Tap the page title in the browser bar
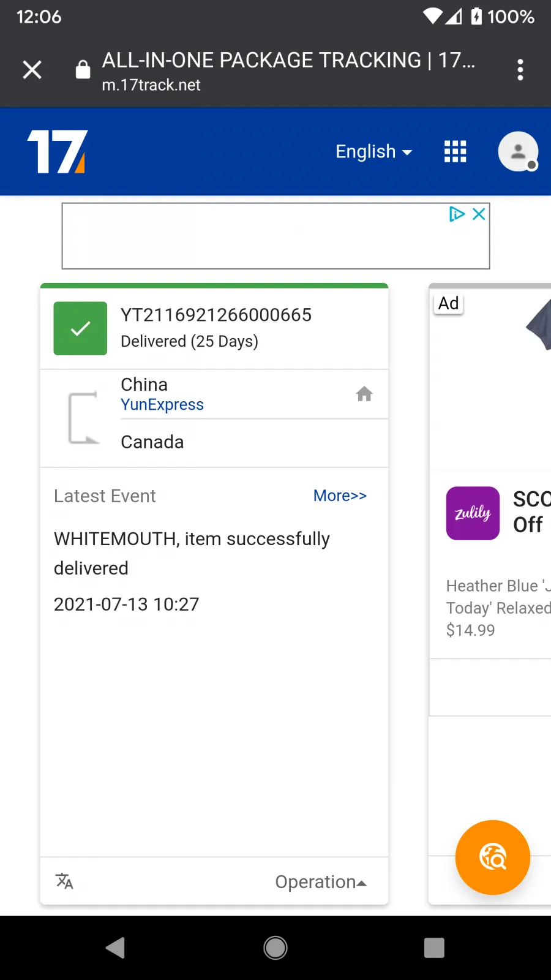This screenshot has height=980, width=551. click(x=288, y=60)
